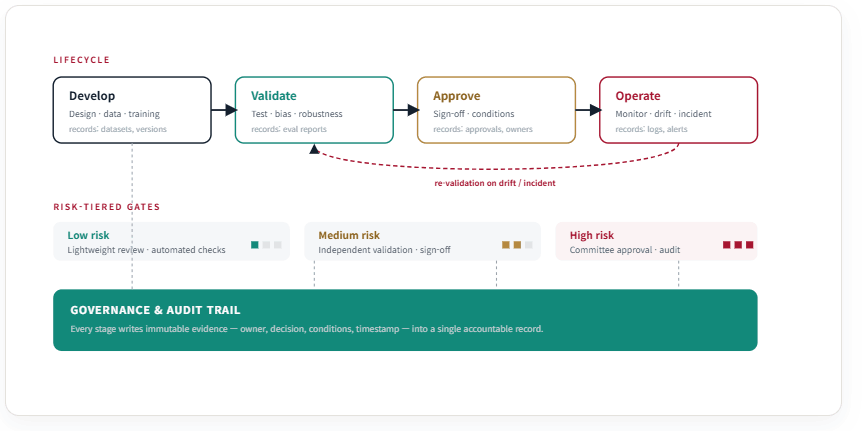Click the LIFECYCLE section heading
This screenshot has width=862, height=431.
(81, 60)
